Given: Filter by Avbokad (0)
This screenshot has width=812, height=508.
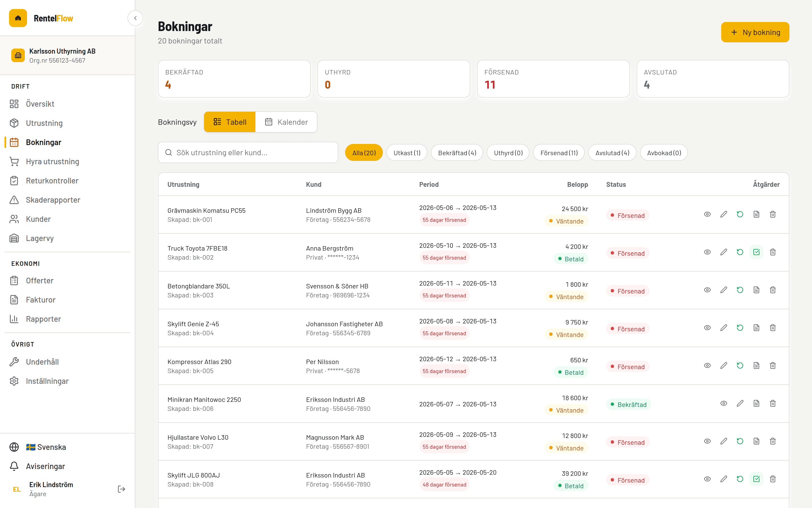Looking at the screenshot, I should (664, 153).
